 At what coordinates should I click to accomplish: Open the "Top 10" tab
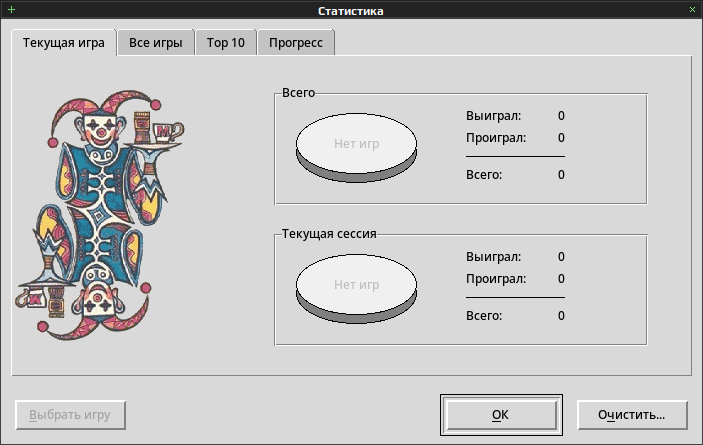(x=226, y=43)
